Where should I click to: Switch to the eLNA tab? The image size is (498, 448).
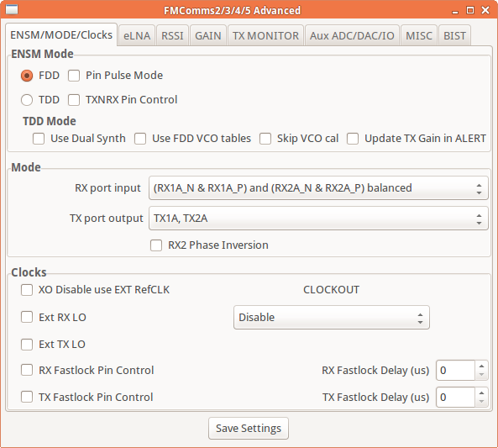(x=137, y=35)
